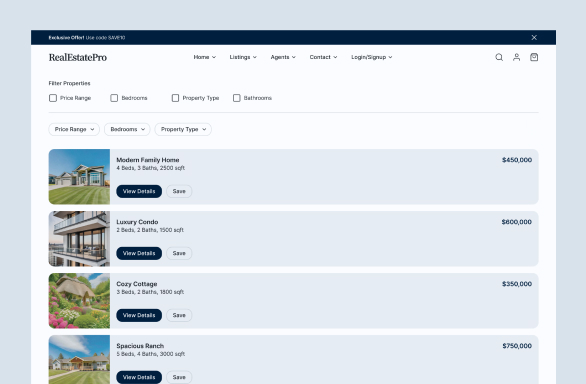The image size is (586, 384).
Task: Click the $750,000 price
Action: tap(517, 346)
